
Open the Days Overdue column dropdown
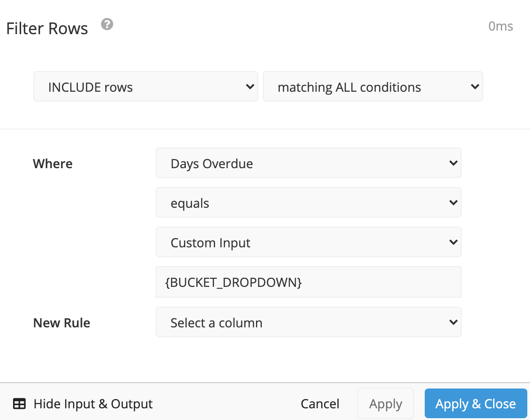pos(309,163)
